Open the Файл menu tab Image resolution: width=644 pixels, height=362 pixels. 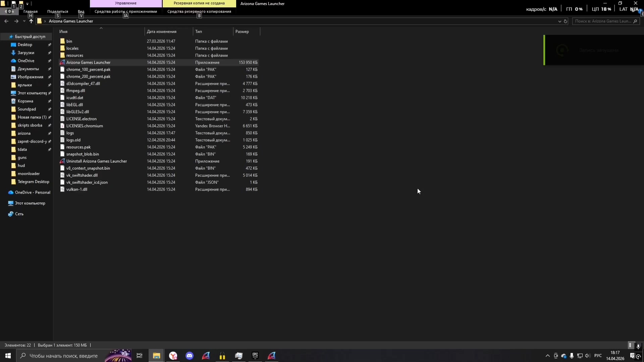pyautogui.click(x=9, y=11)
